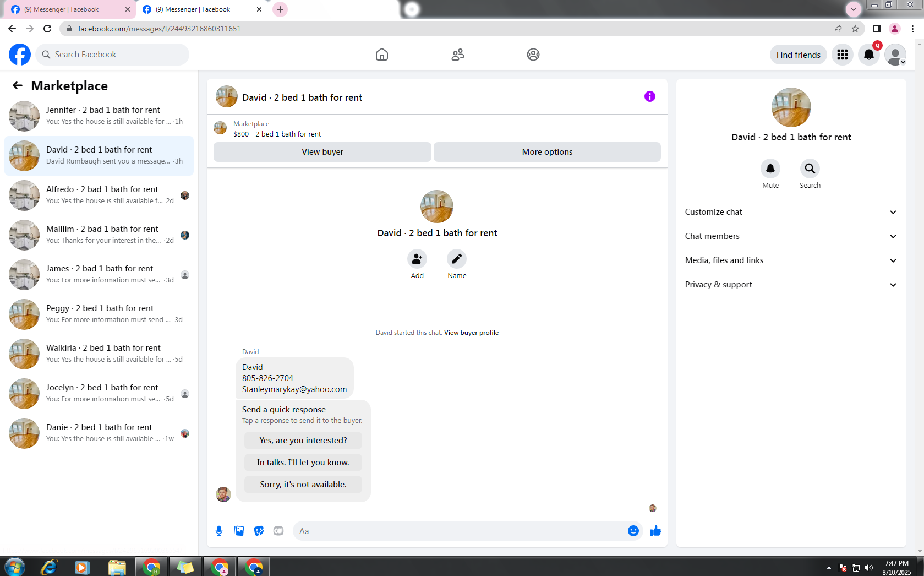Screen dimensions: 924x576
Task: Open Marketplace listing thumbnail in chat header
Action: (220, 128)
